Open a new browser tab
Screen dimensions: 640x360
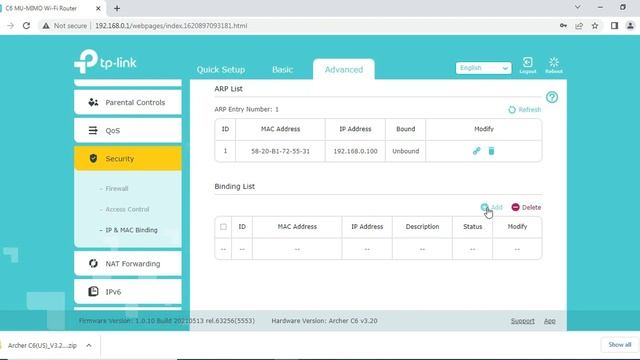[117, 8]
